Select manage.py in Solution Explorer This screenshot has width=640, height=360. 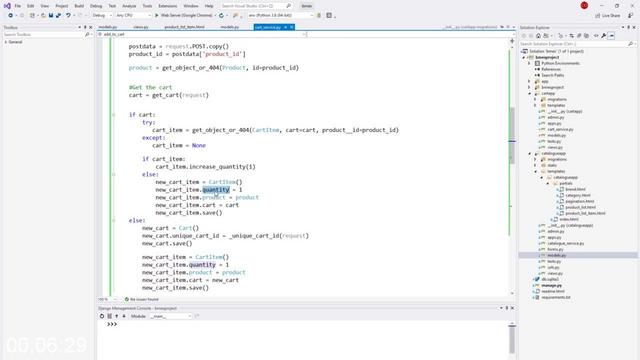click(551, 285)
